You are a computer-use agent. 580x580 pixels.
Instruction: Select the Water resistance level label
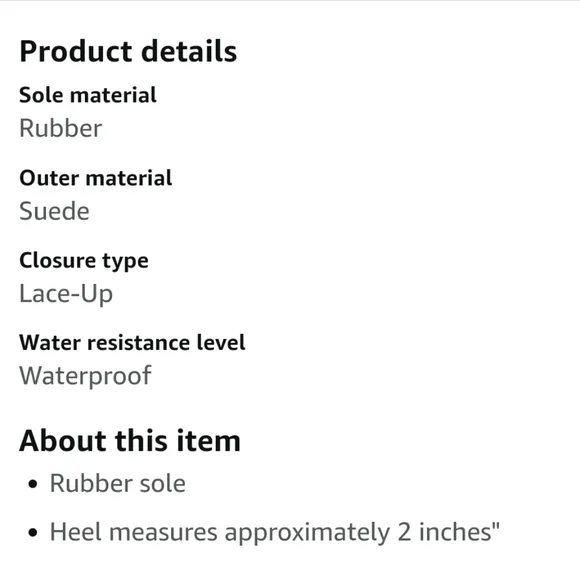pos(132,343)
